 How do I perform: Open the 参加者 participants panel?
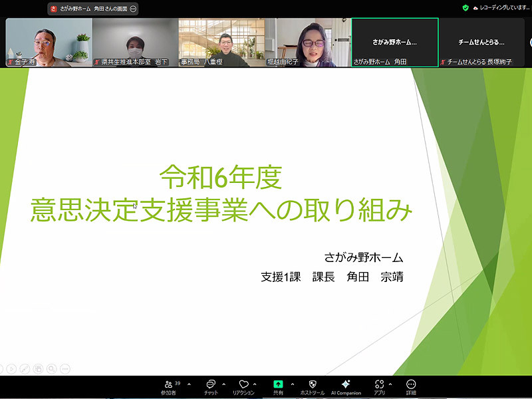click(168, 385)
